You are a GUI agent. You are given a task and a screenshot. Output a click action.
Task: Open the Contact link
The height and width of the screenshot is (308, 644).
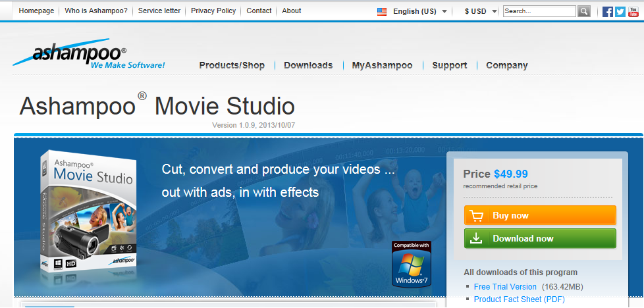(x=259, y=11)
